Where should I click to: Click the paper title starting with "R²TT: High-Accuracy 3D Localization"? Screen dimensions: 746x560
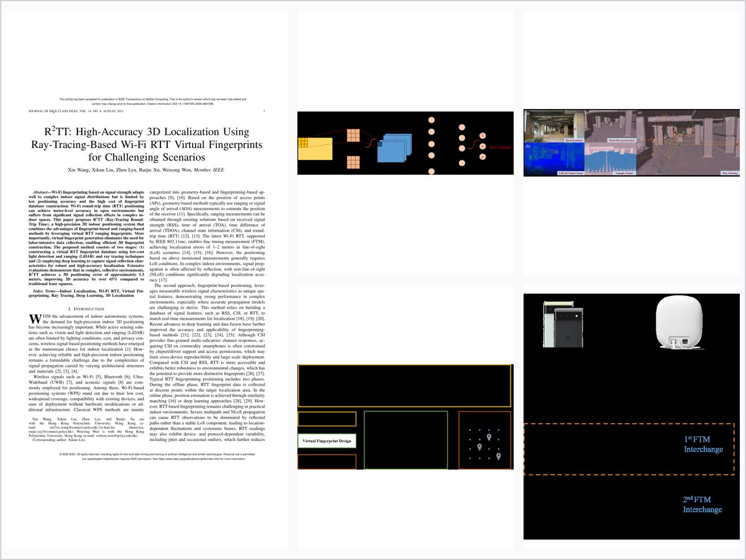coord(146,144)
